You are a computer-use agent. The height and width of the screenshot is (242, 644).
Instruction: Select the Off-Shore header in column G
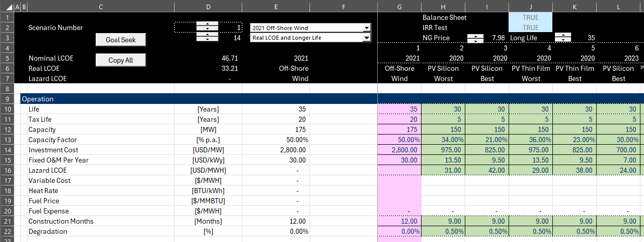[399, 68]
